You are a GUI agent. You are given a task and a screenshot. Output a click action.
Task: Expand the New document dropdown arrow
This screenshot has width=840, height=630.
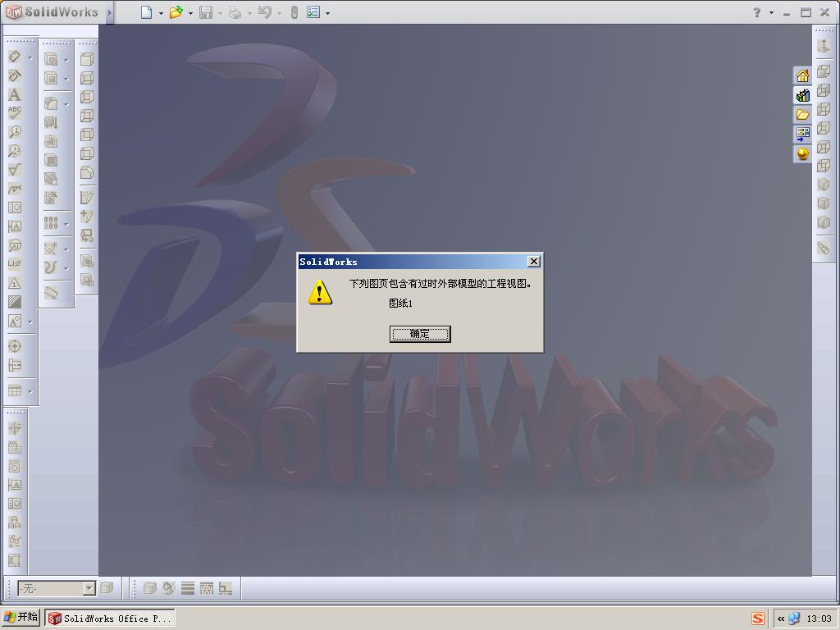click(x=161, y=13)
